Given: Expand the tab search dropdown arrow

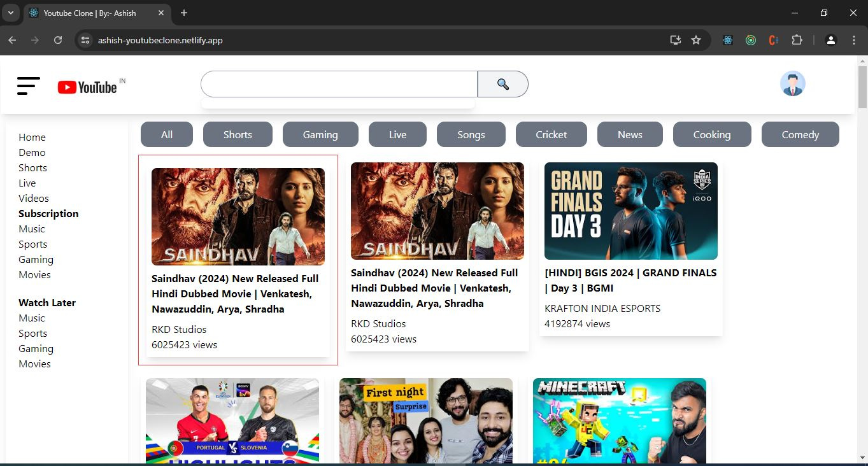Looking at the screenshot, I should [11, 13].
